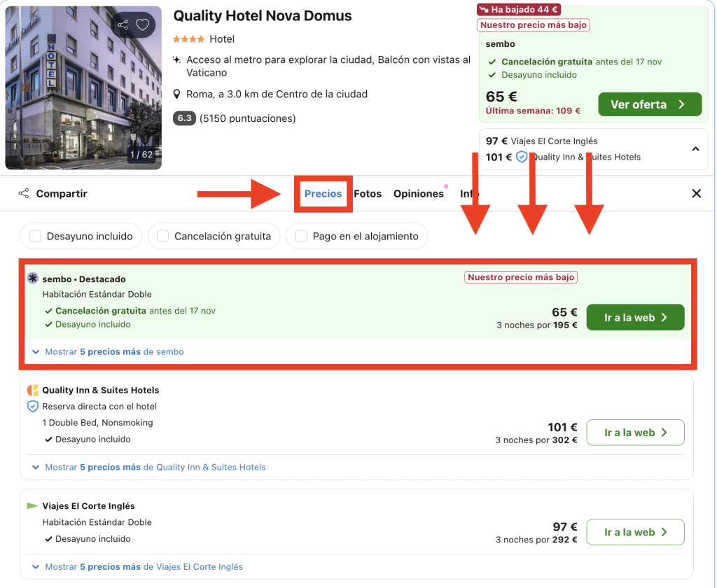Open the Opiniones tab

[x=419, y=194]
